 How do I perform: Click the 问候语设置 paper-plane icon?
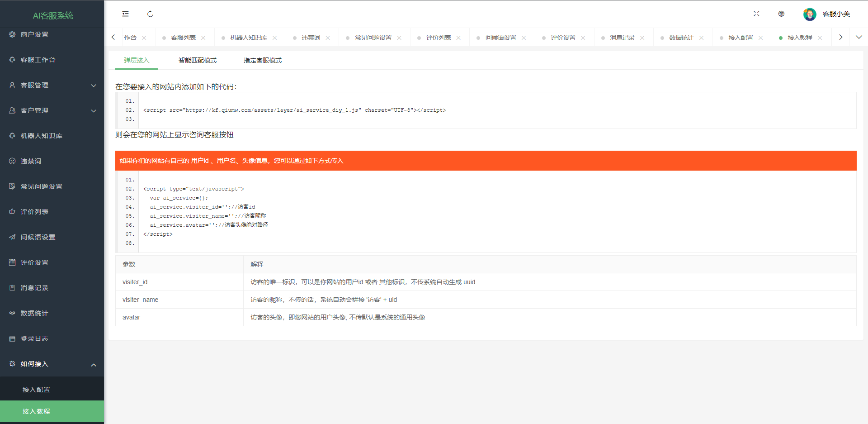pyautogui.click(x=12, y=237)
